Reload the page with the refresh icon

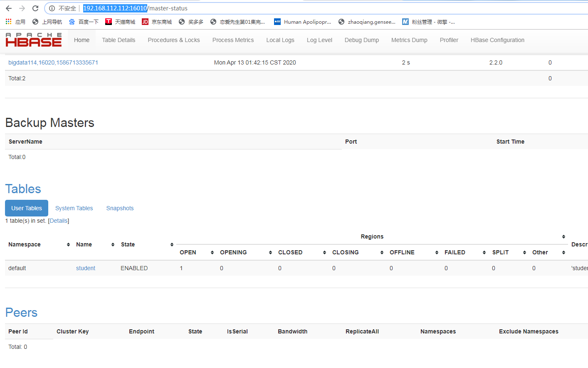[x=35, y=8]
